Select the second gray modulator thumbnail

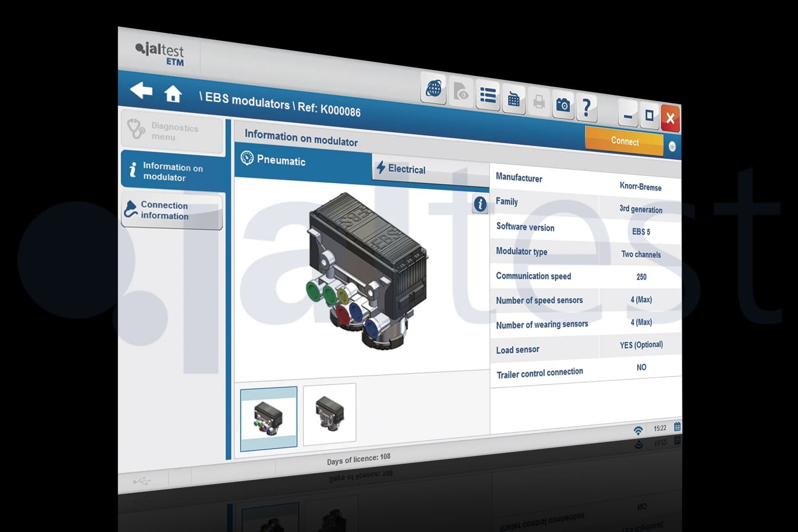point(330,414)
